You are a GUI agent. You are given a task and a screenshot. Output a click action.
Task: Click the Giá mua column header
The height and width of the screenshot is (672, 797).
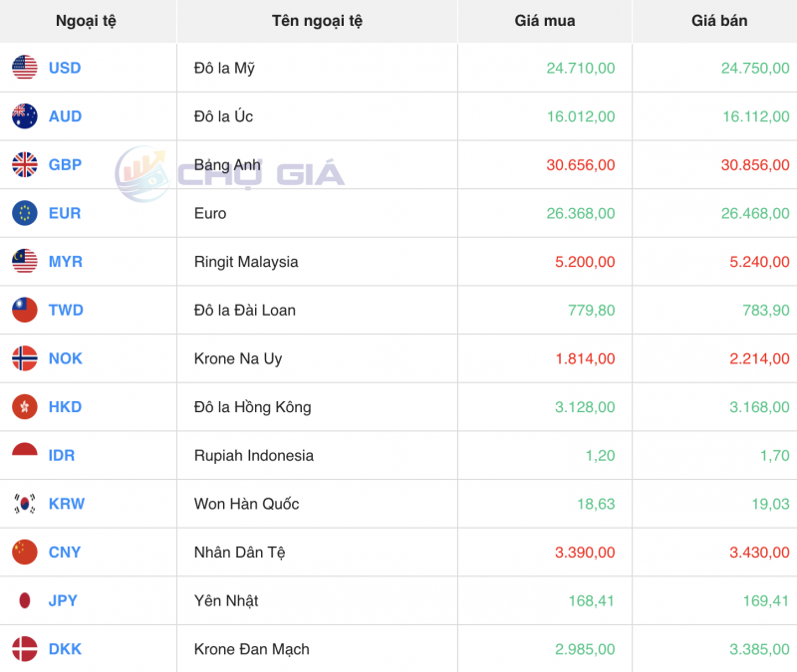coord(545,21)
